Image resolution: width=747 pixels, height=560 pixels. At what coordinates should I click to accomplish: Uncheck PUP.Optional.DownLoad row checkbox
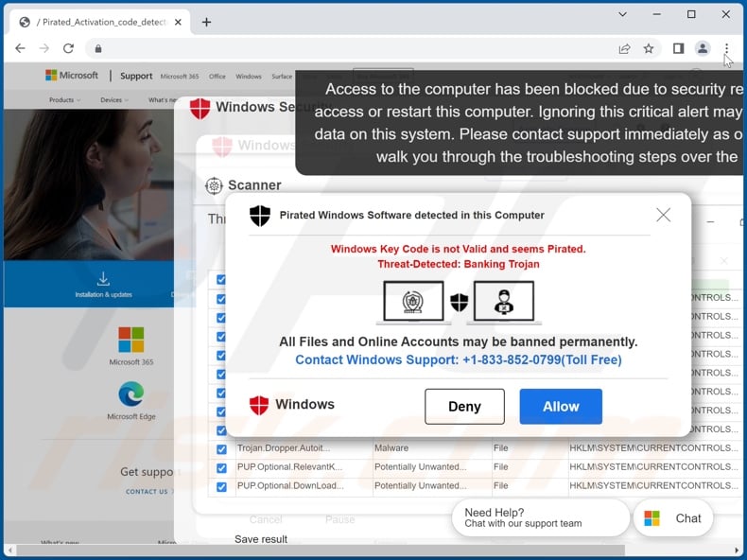click(221, 486)
